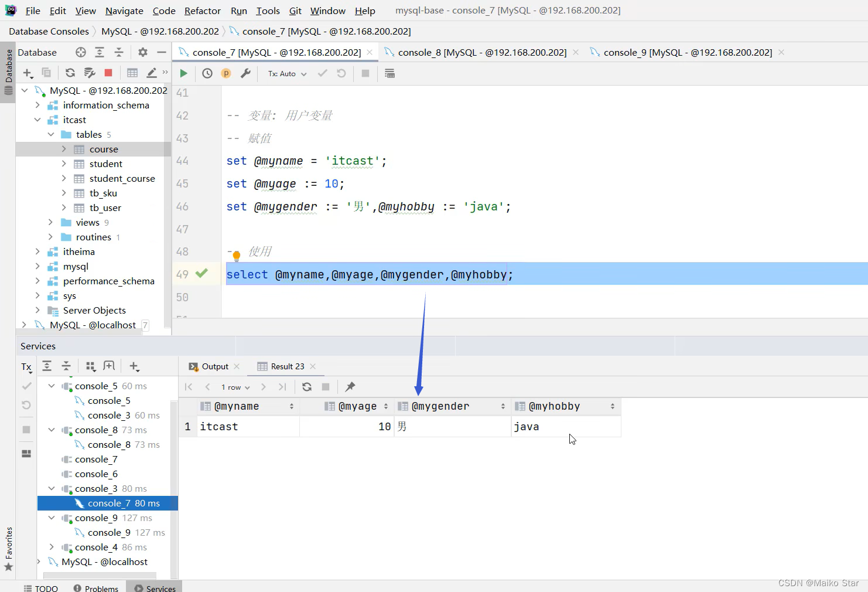The image size is (868, 592).
Task: Pin the Result 23 tab
Action: pos(350,387)
